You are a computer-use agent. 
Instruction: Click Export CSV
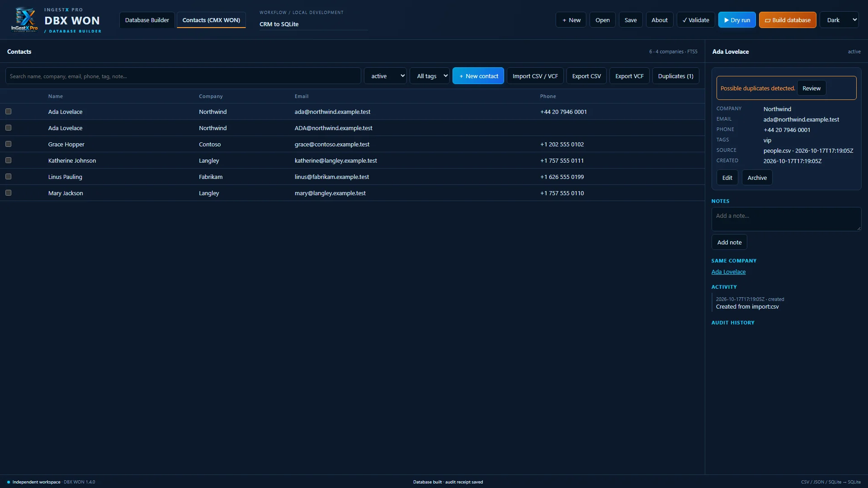point(586,76)
